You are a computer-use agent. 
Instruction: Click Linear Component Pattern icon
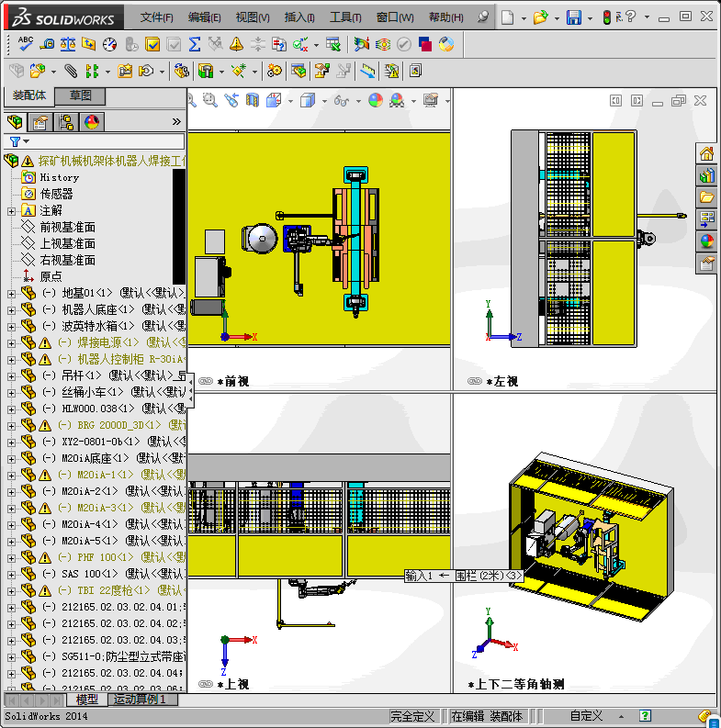click(92, 71)
